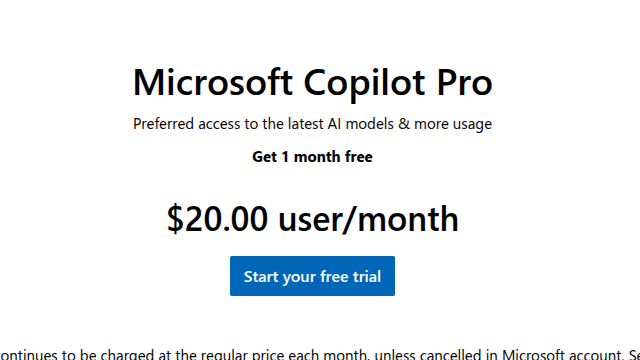Click the '&' symbol in the subtitle
This screenshot has height=360, width=640.
404,124
